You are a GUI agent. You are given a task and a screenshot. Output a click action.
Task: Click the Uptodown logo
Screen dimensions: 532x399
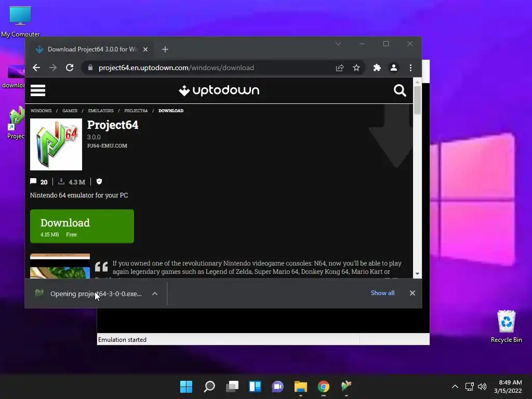click(x=219, y=90)
